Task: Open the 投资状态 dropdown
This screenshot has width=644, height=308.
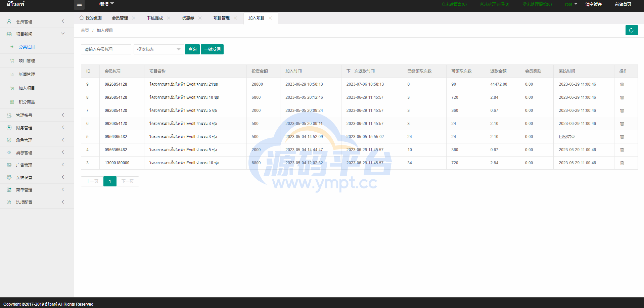Action: click(158, 49)
